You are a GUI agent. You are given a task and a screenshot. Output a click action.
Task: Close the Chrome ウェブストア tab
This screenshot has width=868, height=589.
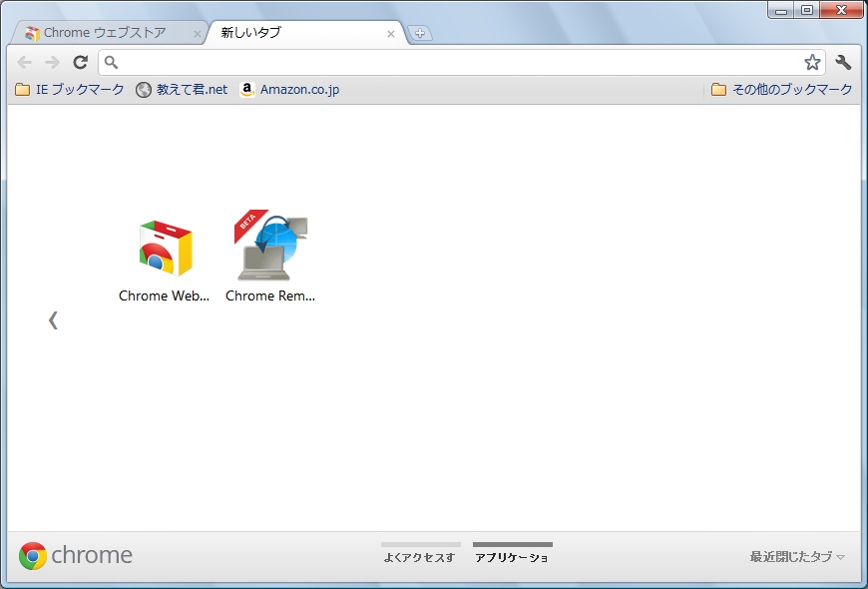coord(197,34)
